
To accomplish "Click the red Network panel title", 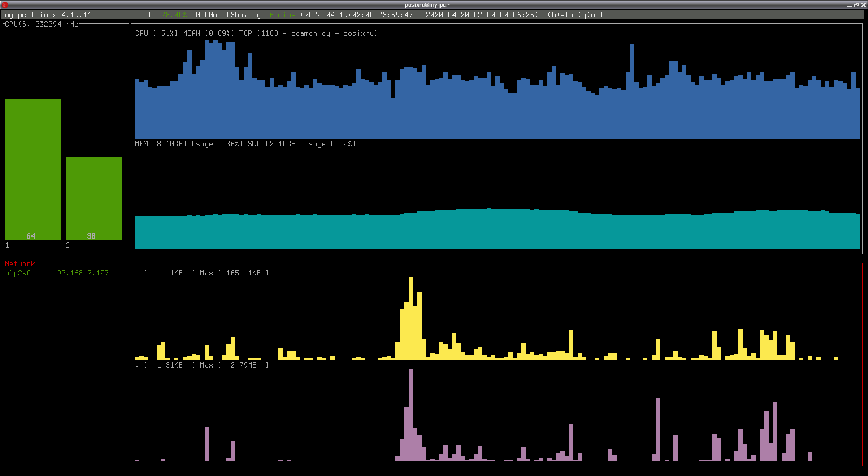I will (20, 263).
